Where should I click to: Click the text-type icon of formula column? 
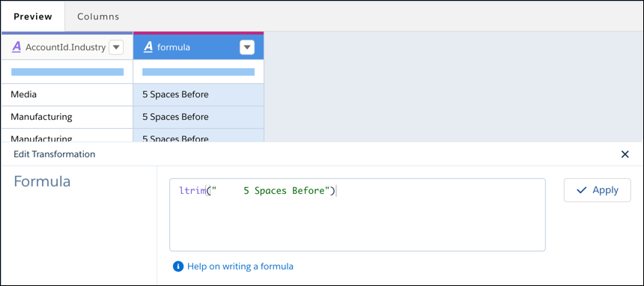pos(148,47)
